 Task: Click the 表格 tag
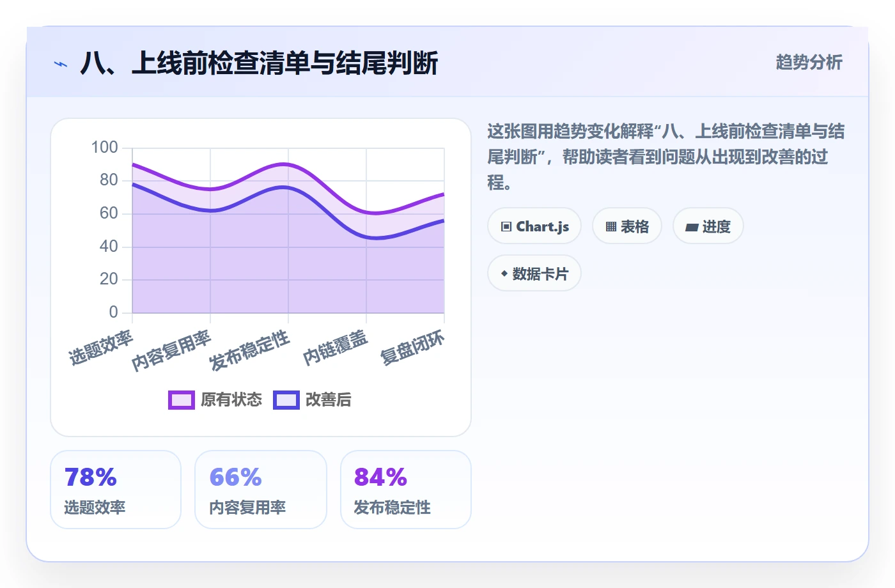627,226
